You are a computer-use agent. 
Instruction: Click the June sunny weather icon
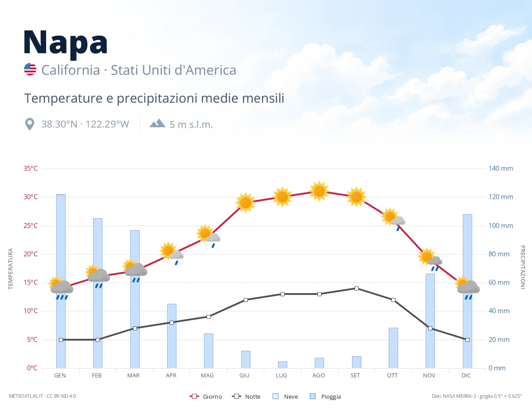click(246, 203)
